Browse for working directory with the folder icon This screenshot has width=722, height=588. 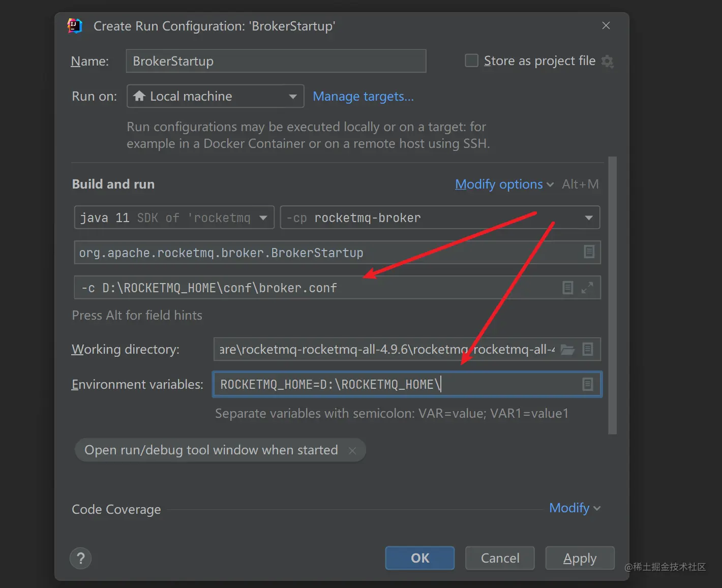(567, 349)
